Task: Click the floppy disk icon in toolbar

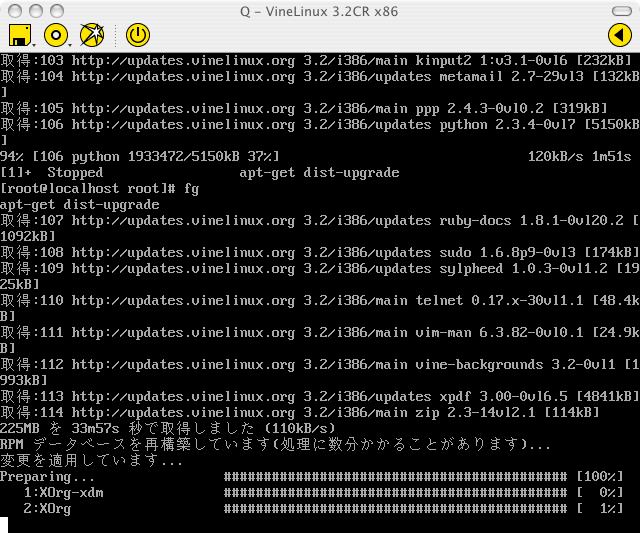Action: click(x=20, y=35)
